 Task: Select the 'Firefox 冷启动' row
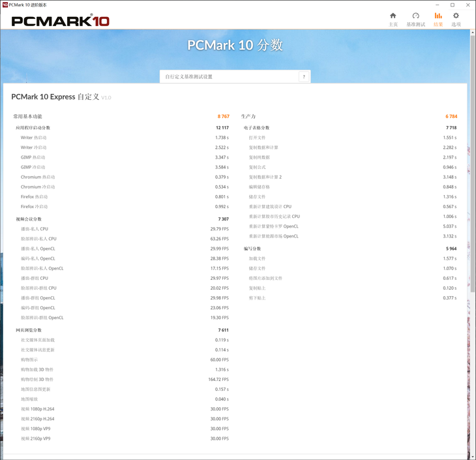[x=125, y=207]
